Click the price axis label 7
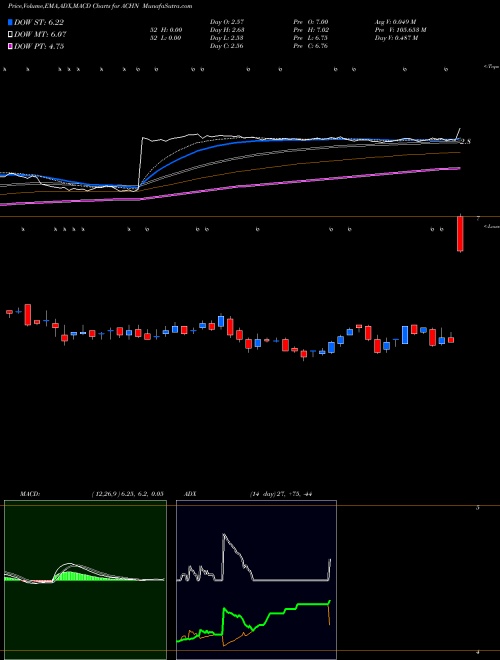 pyautogui.click(x=478, y=218)
